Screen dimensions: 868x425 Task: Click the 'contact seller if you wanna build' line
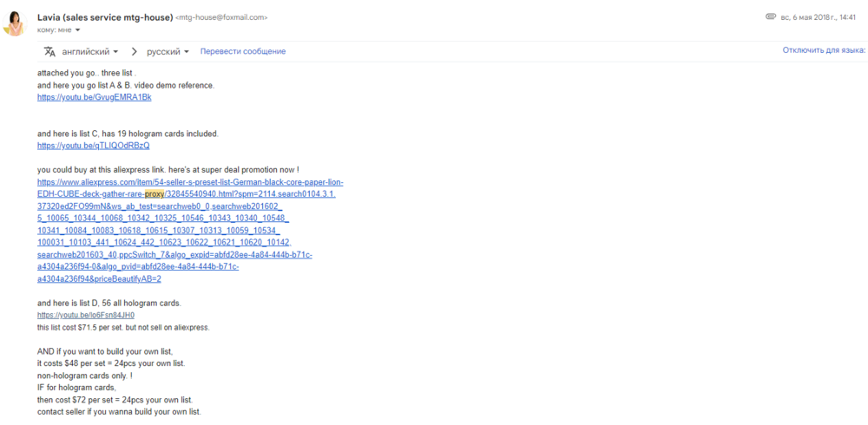point(119,411)
